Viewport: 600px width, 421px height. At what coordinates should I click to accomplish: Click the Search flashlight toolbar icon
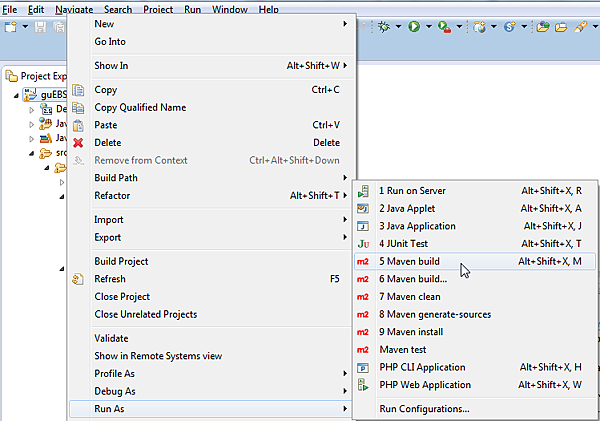[580, 26]
